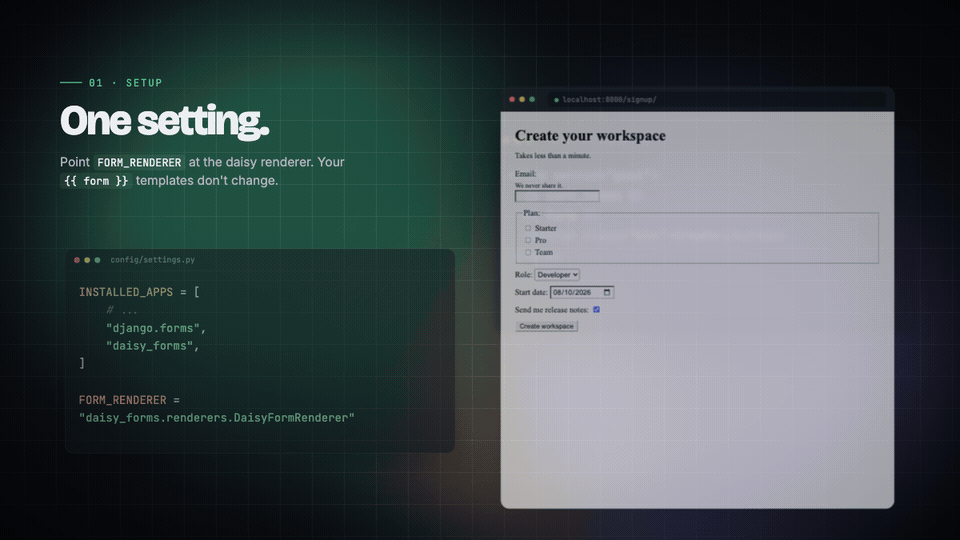Click the FORM_RENDERER = code line
The height and width of the screenshot is (540, 960).
[x=129, y=400]
